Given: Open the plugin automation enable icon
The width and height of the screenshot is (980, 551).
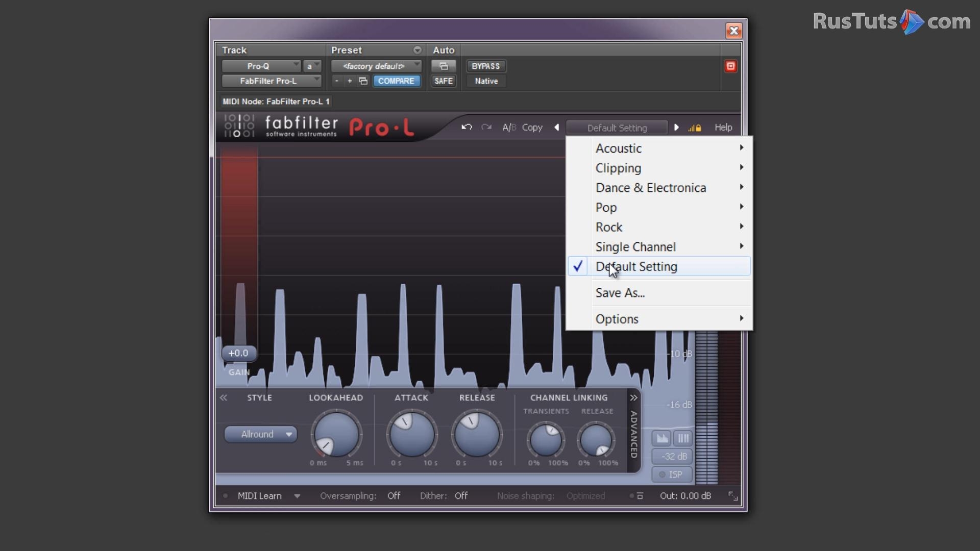Looking at the screenshot, I should 443,66.
